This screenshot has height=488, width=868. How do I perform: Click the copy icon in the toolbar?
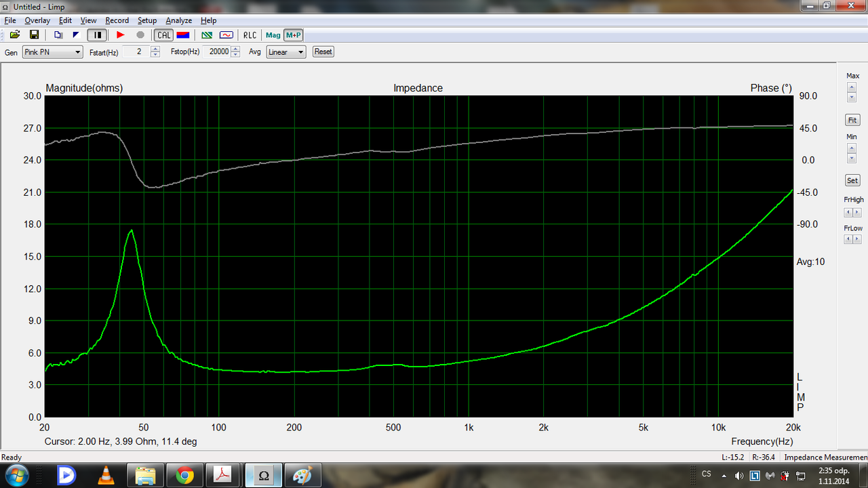58,35
